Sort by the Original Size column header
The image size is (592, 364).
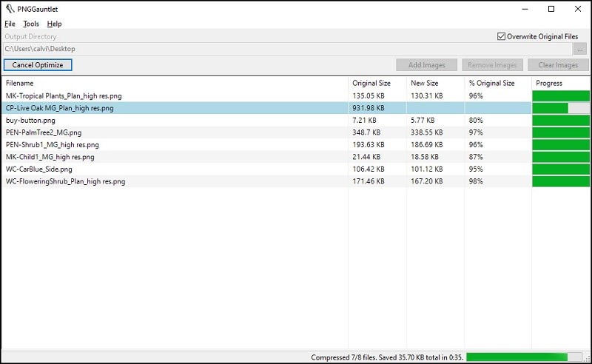377,83
